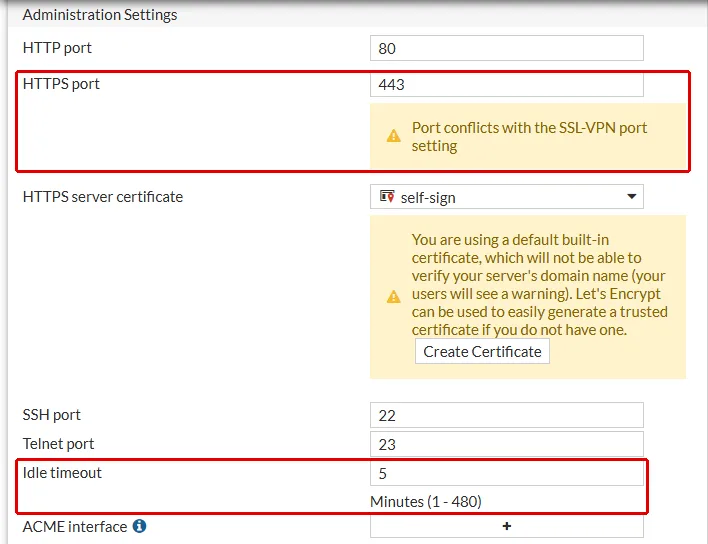Click the Administration Settings heading
Viewport: 708px width, 544px height.
pos(100,15)
